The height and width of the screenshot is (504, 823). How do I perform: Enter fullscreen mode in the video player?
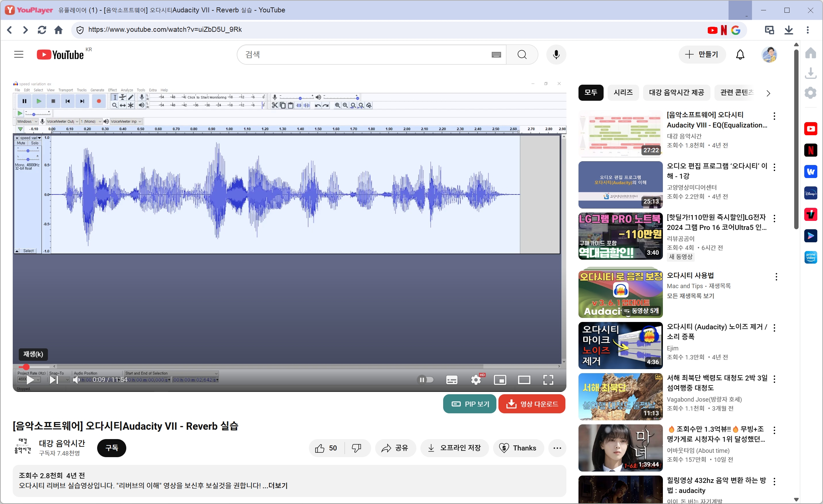548,380
